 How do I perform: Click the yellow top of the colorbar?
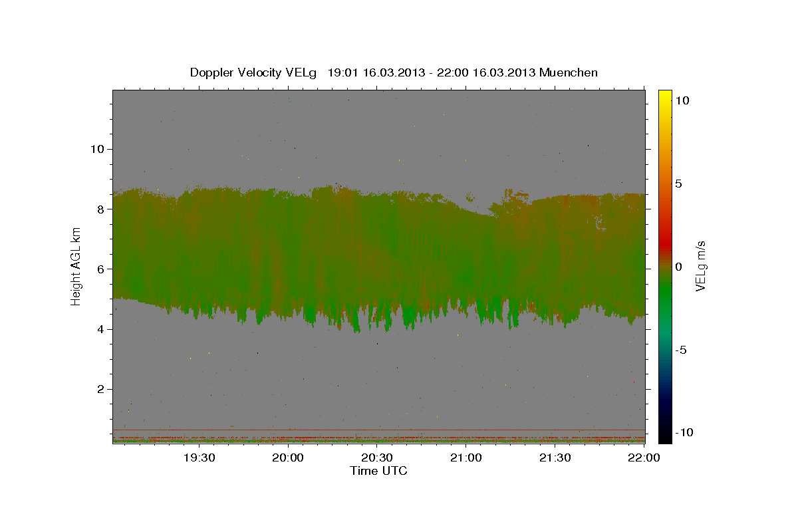(664, 94)
